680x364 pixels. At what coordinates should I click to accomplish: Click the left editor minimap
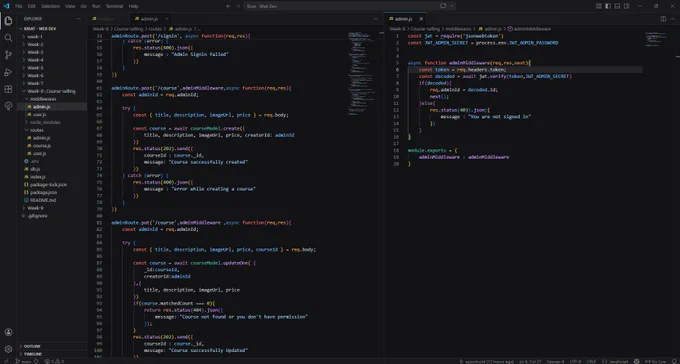tap(358, 74)
